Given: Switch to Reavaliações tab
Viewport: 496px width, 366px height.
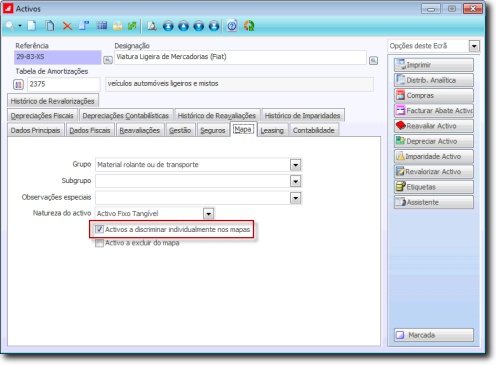Looking at the screenshot, I should (x=140, y=130).
